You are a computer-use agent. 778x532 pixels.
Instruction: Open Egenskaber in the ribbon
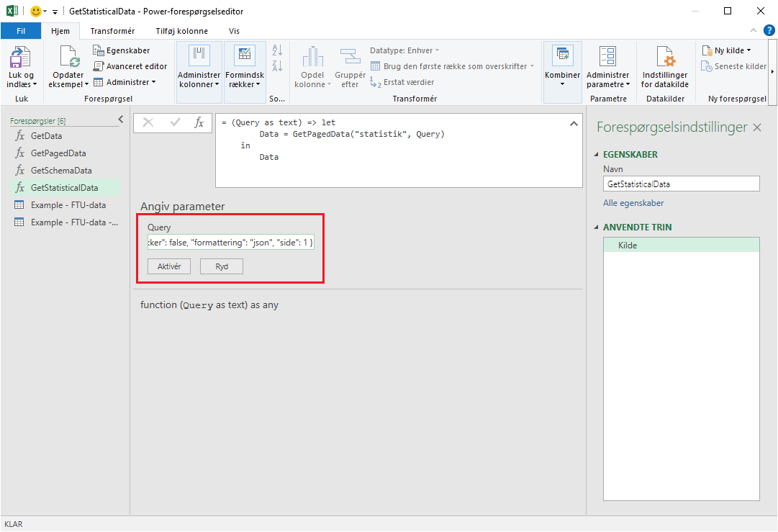point(122,50)
